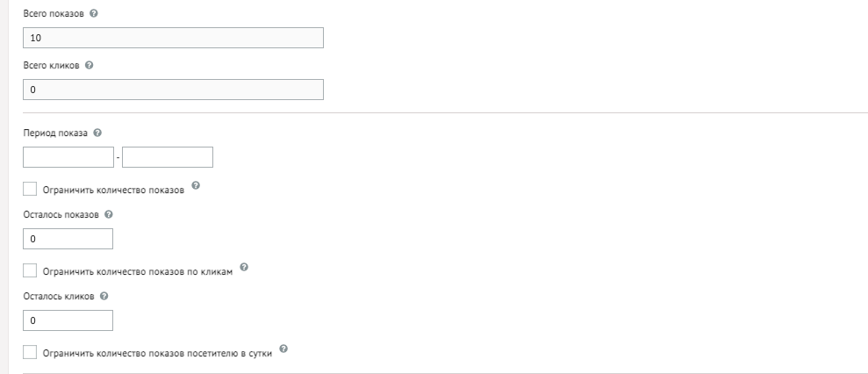Focus the Осталось кликов number field
868x374 pixels.
click(x=68, y=320)
